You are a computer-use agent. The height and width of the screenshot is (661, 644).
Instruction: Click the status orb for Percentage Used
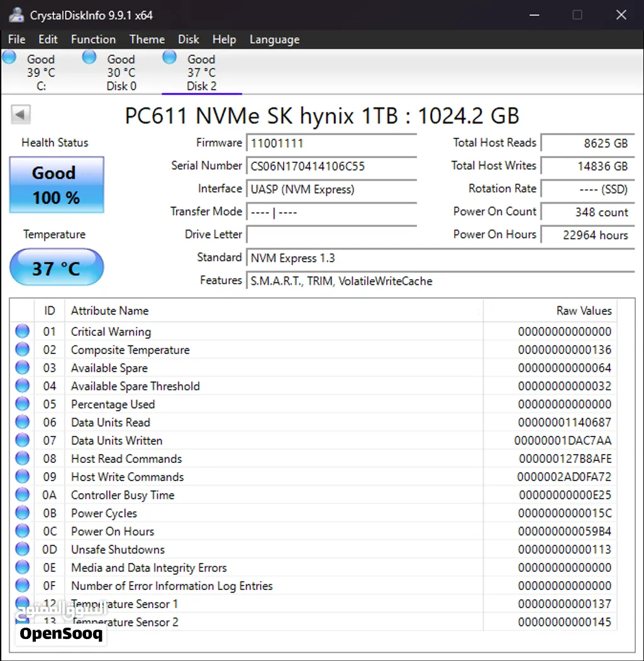(x=23, y=404)
